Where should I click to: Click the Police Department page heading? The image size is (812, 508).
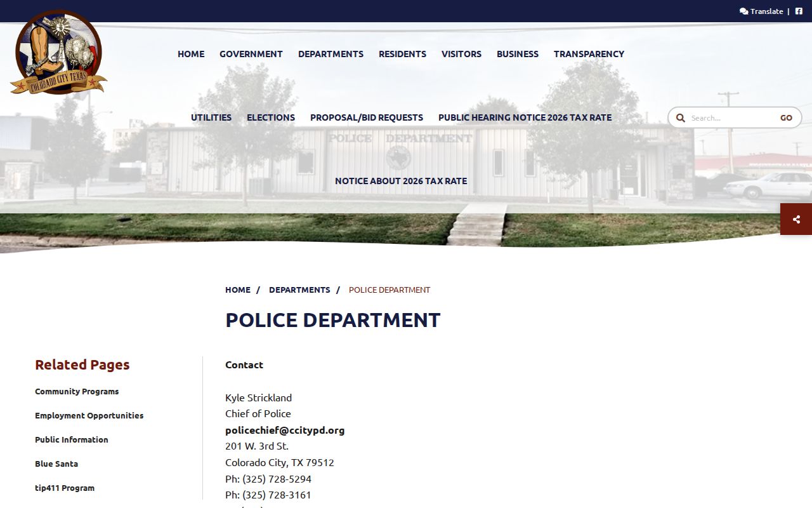pos(332,320)
